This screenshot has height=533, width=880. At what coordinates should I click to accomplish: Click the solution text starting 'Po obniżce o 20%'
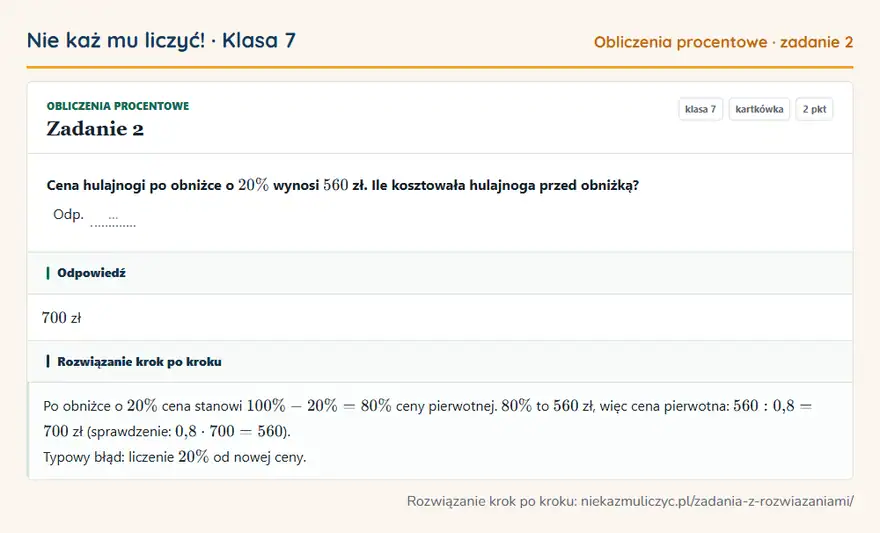428,417
